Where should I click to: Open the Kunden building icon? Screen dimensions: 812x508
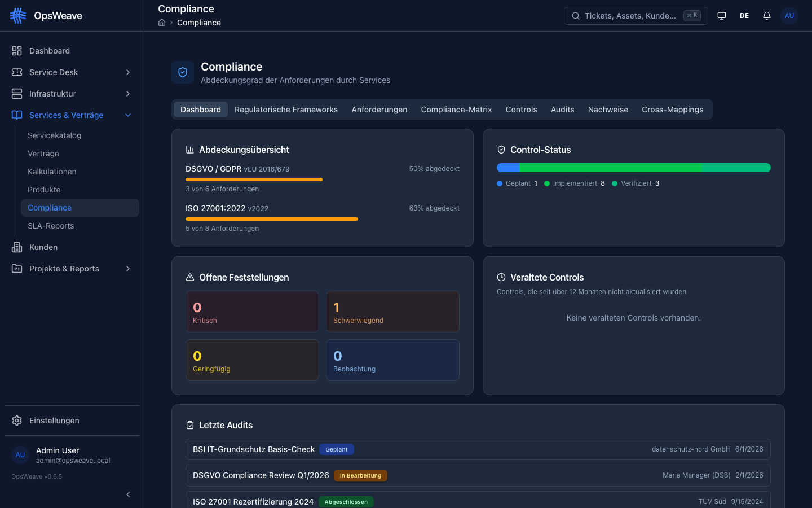16,247
